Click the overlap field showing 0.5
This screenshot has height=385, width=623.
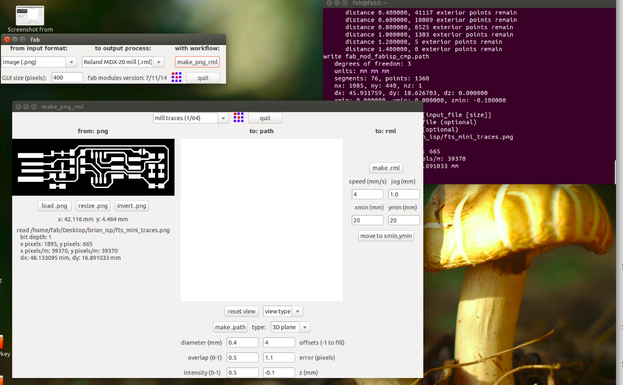coord(242,357)
